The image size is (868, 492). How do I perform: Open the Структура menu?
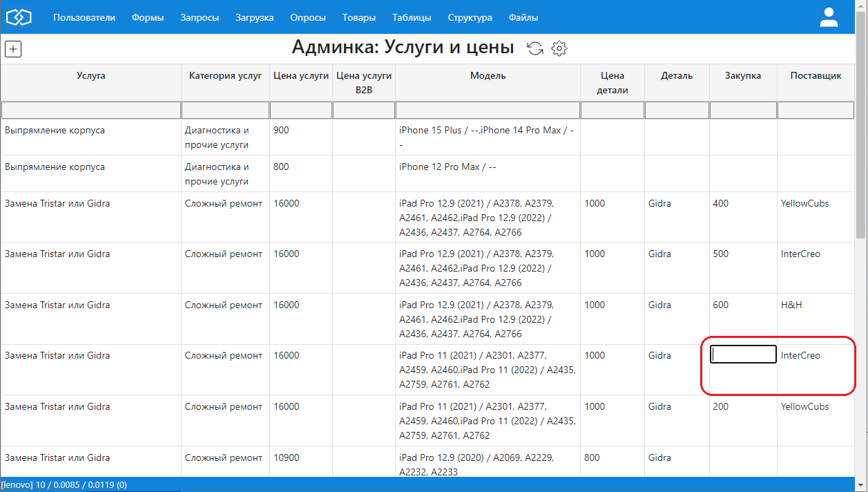(470, 17)
